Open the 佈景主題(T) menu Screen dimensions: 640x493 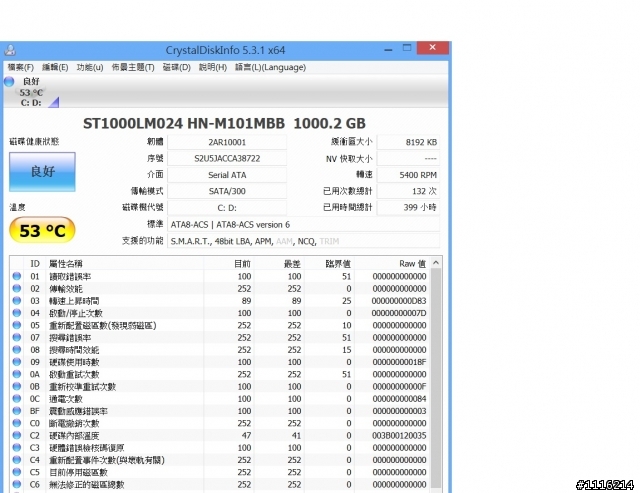click(133, 67)
